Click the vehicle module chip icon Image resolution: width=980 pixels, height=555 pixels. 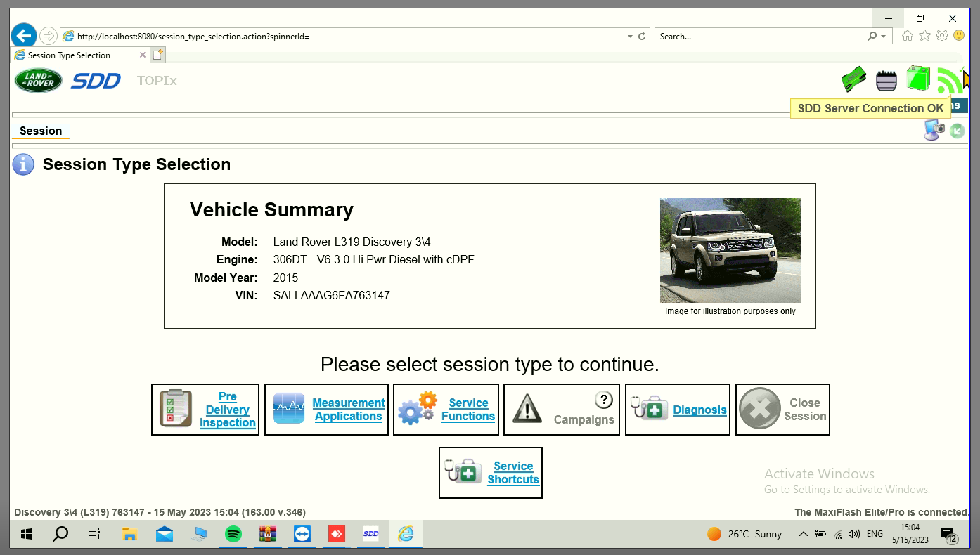[886, 81]
